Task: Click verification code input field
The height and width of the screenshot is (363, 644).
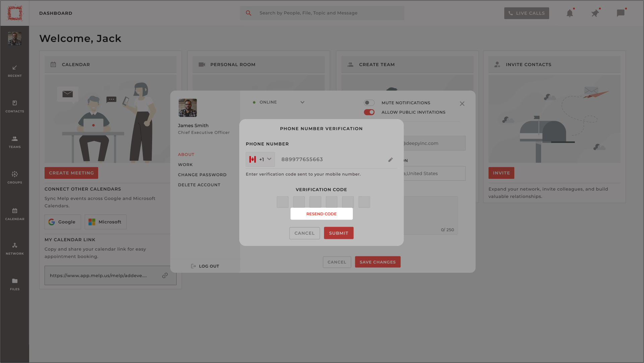Action: (x=282, y=202)
